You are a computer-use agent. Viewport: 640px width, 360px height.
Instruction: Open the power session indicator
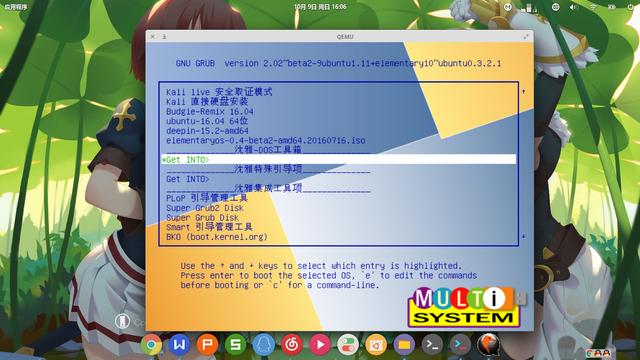631,7
